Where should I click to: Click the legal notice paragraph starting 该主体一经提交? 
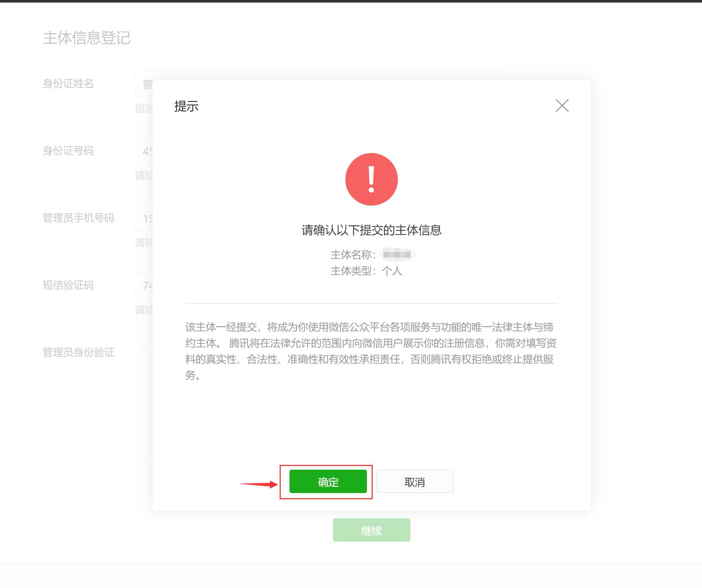[371, 351]
